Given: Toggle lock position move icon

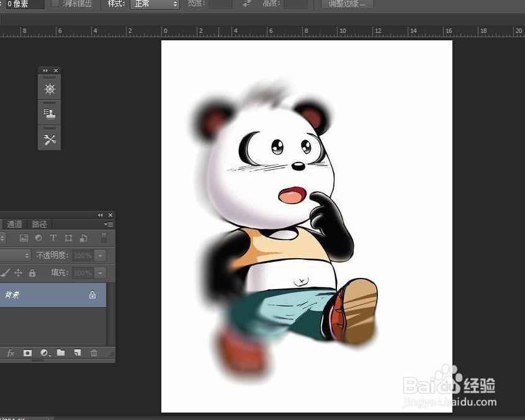Looking at the screenshot, I should [19, 273].
